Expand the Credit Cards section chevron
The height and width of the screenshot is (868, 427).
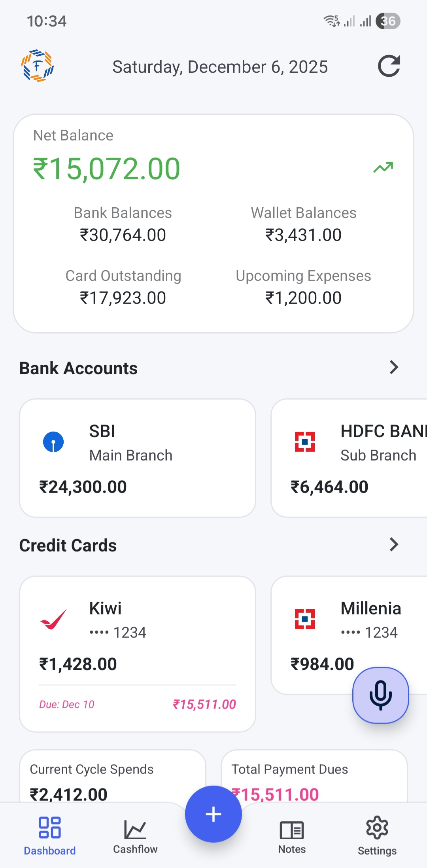[394, 545]
